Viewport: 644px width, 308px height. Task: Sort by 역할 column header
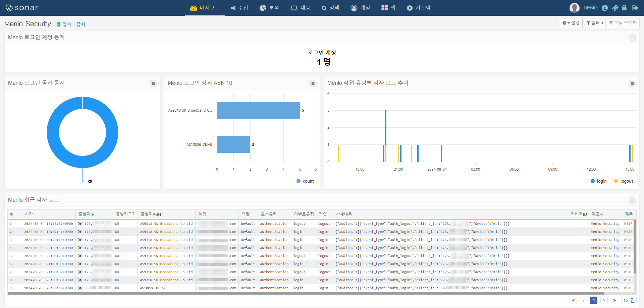point(248,214)
